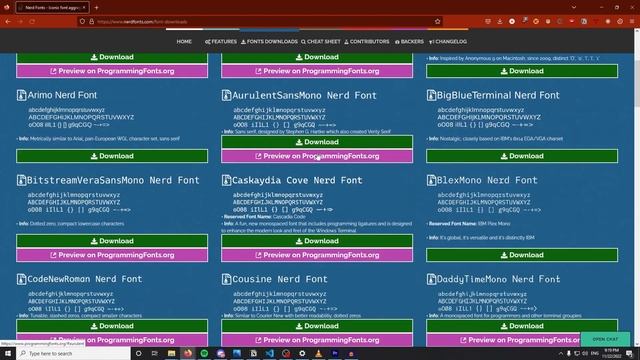
Task: Click the taskbar clock and date
Action: pyautogui.click(x=611, y=353)
